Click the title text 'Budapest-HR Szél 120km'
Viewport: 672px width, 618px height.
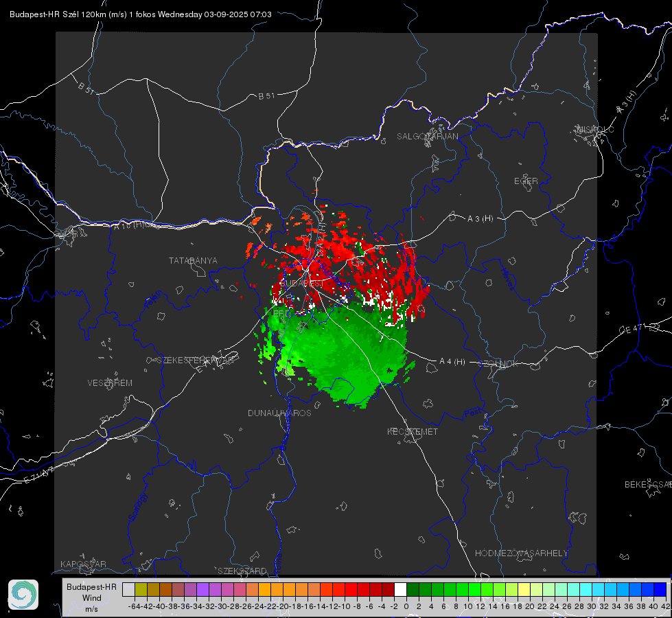(x=58, y=14)
